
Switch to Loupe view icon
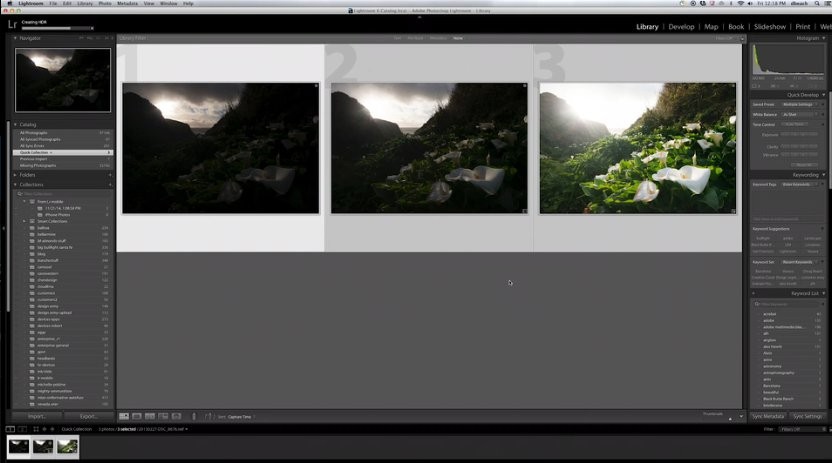coord(137,416)
